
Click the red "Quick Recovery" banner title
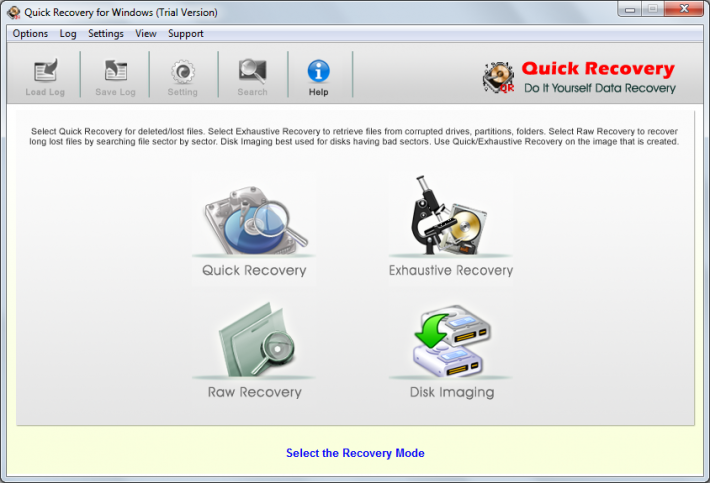598,68
